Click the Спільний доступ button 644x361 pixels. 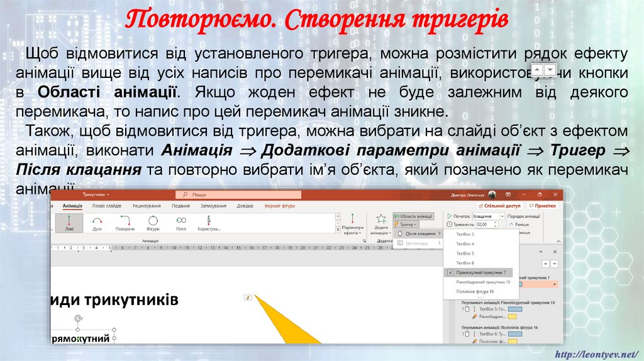click(x=501, y=206)
